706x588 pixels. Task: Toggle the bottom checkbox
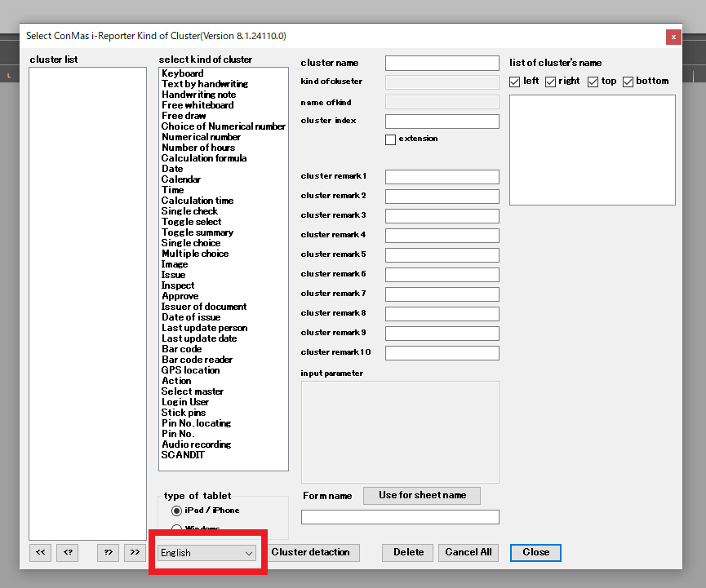(628, 82)
